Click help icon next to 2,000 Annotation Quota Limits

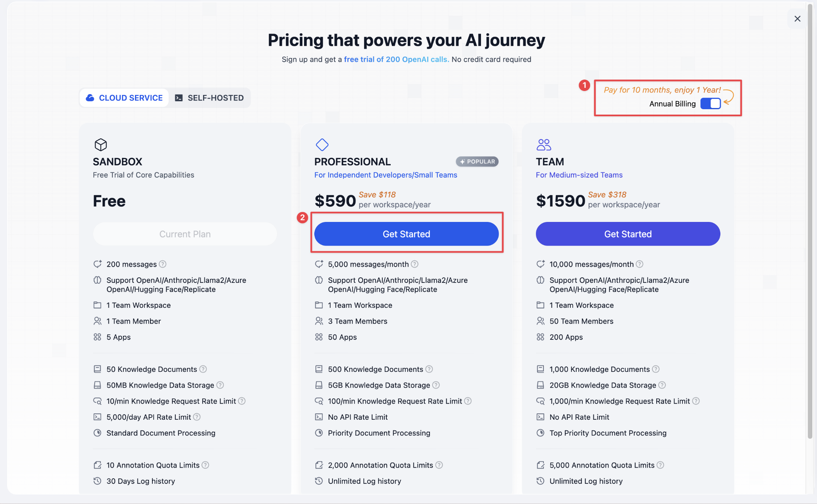tap(439, 465)
